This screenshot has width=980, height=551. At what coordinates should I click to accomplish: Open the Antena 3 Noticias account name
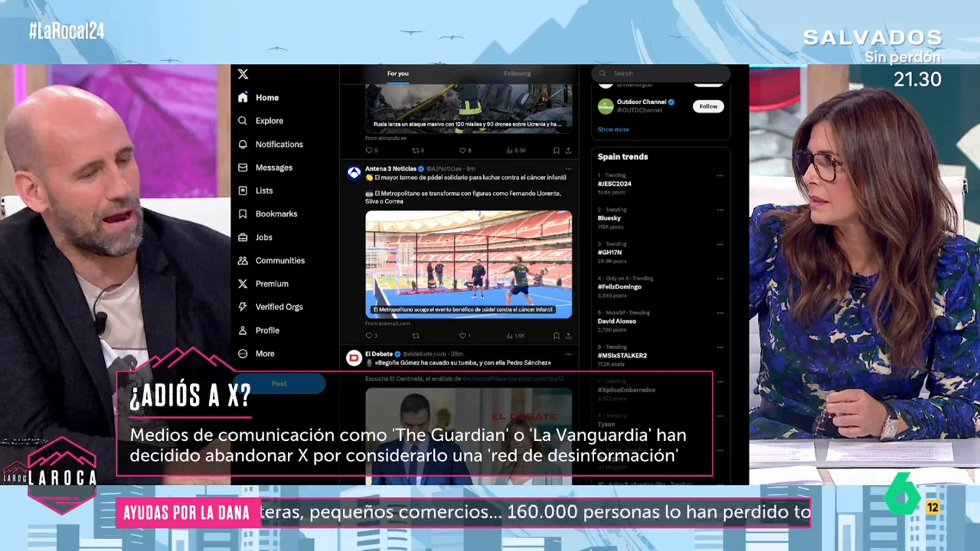click(391, 169)
